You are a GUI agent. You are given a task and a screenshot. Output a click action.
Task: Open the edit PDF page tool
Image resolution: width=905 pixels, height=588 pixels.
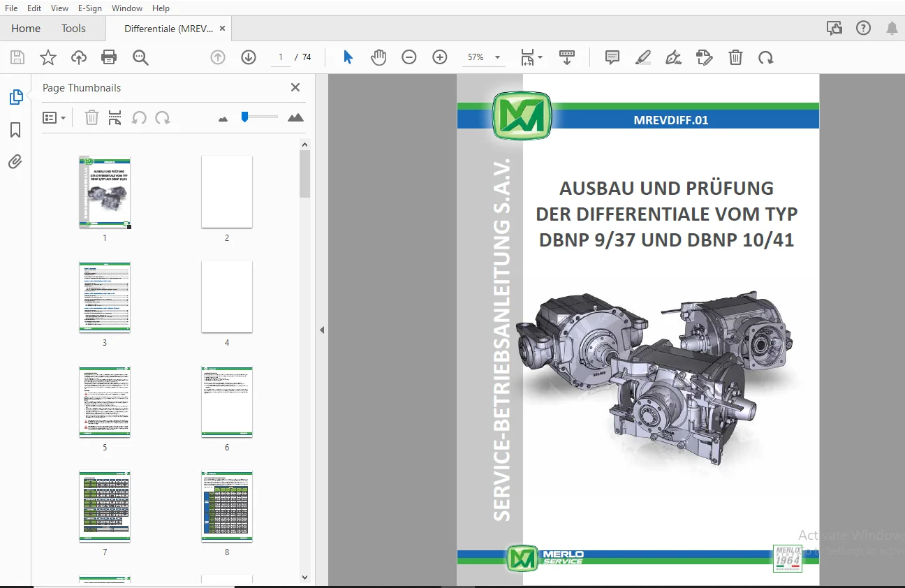point(705,58)
